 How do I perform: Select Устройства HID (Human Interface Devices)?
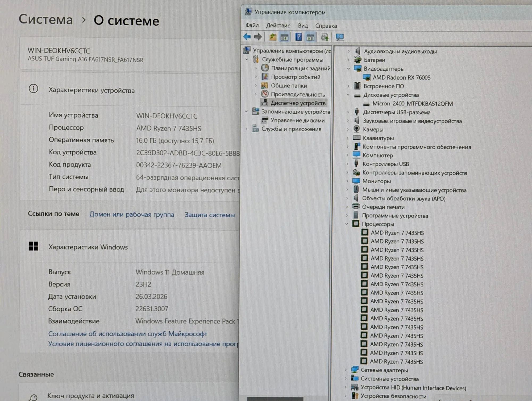tap(413, 388)
